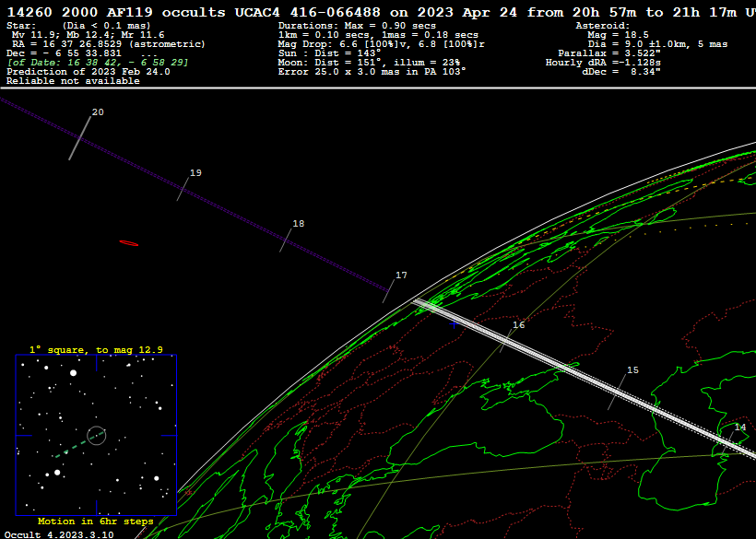
Task: Click the circled target star in chart
Action: (x=97, y=436)
